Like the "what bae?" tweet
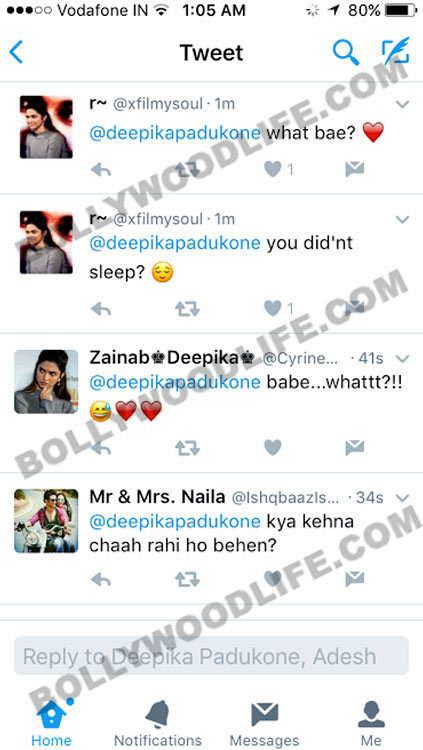Viewport: 423px width, 750px height. coord(273,169)
